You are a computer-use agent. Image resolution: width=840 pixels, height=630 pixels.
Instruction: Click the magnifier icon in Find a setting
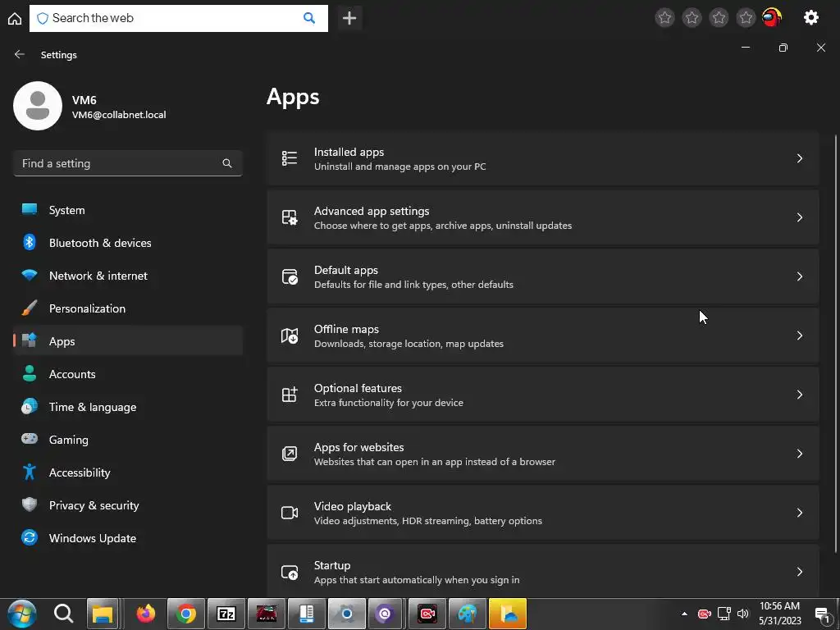tap(227, 163)
